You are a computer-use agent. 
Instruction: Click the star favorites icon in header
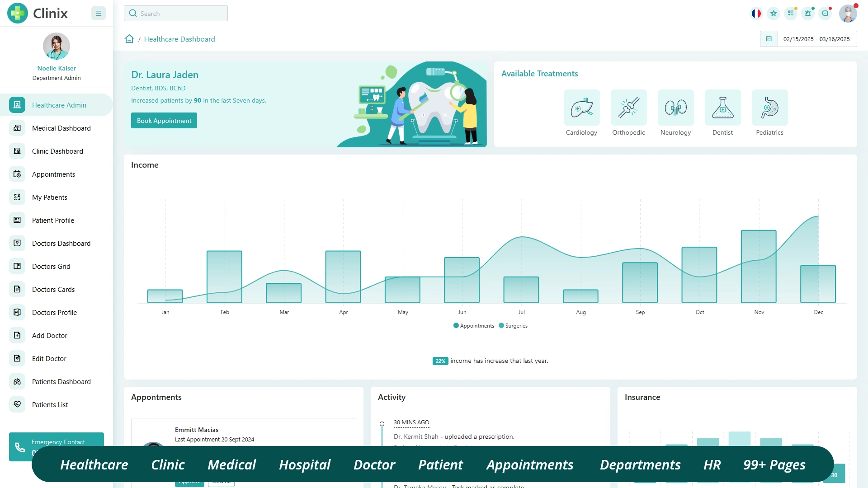[x=774, y=14]
